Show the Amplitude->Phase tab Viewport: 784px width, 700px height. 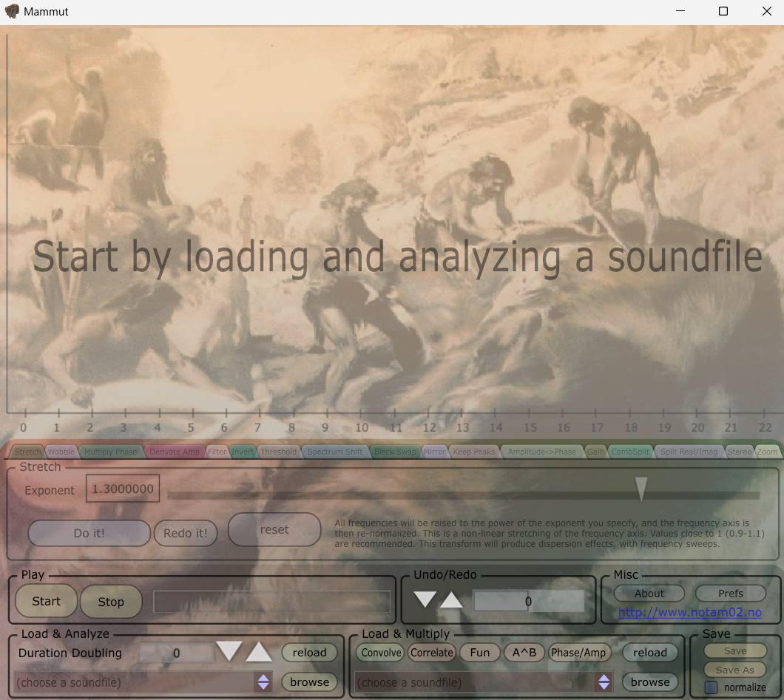[x=542, y=452]
